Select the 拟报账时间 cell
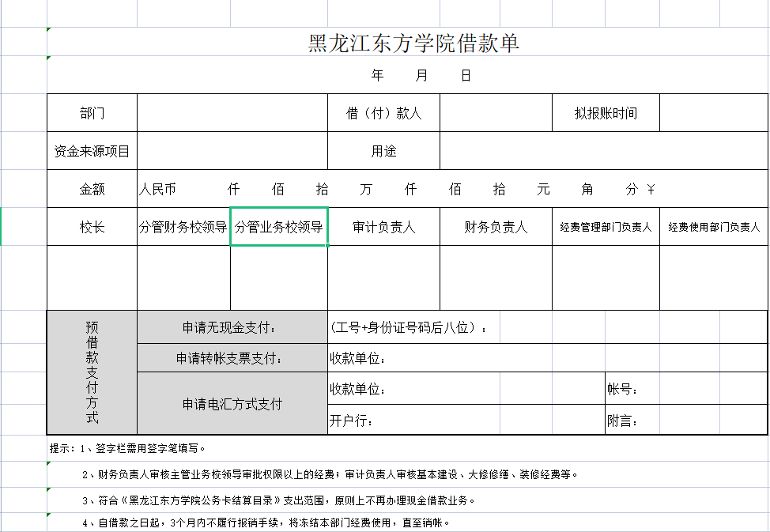770x532 pixels. coord(606,113)
